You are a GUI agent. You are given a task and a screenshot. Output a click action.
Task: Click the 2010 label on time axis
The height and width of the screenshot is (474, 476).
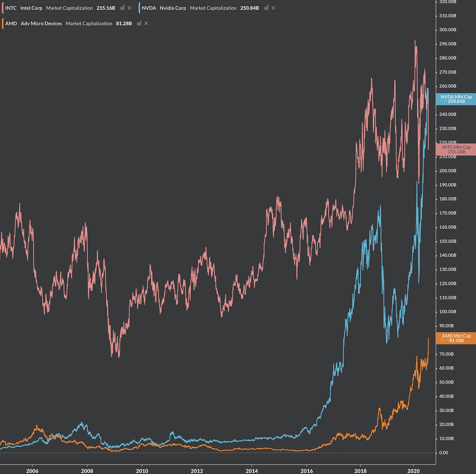(142, 471)
